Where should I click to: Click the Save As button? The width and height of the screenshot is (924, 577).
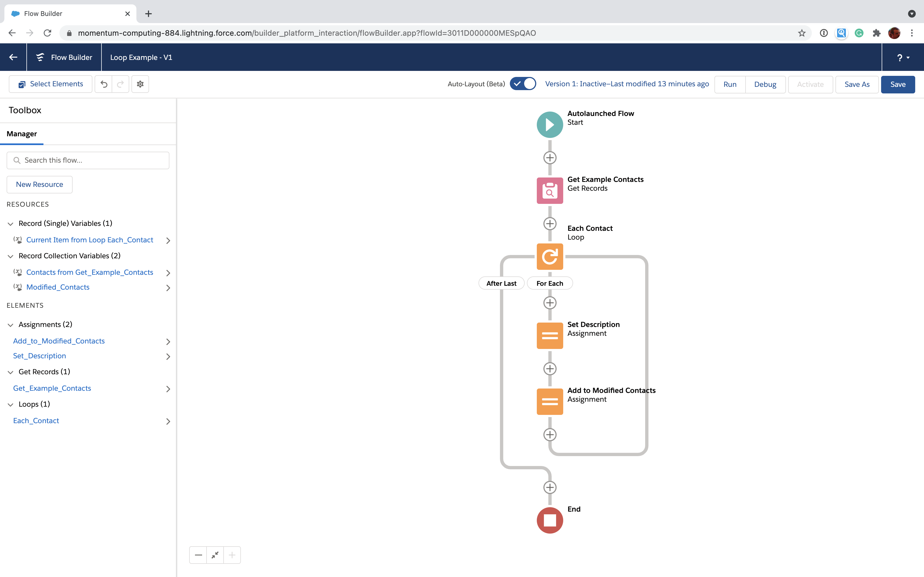857,84
